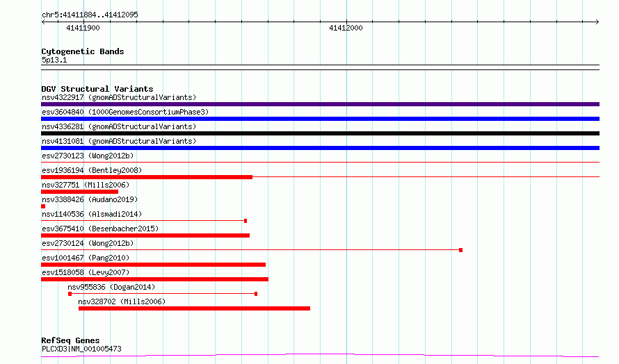
Task: Select the purple nsv4322917 variant bar
Action: tap(320, 104)
